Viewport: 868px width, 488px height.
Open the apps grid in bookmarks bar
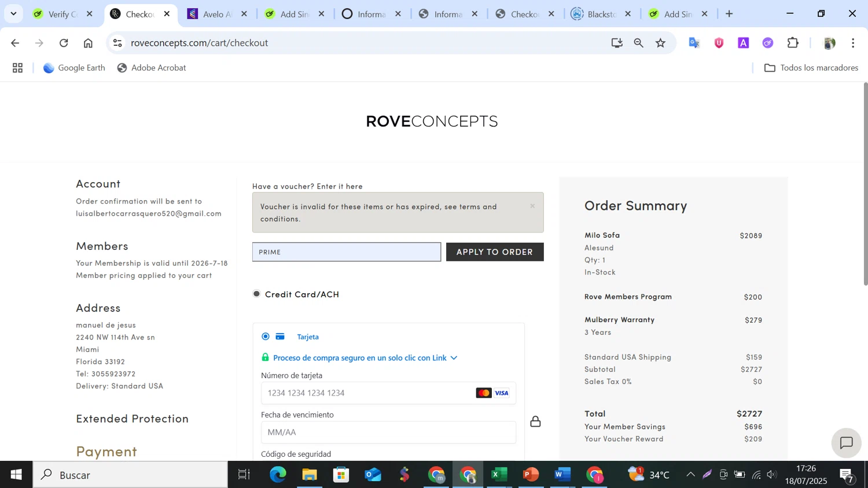pos(18,68)
